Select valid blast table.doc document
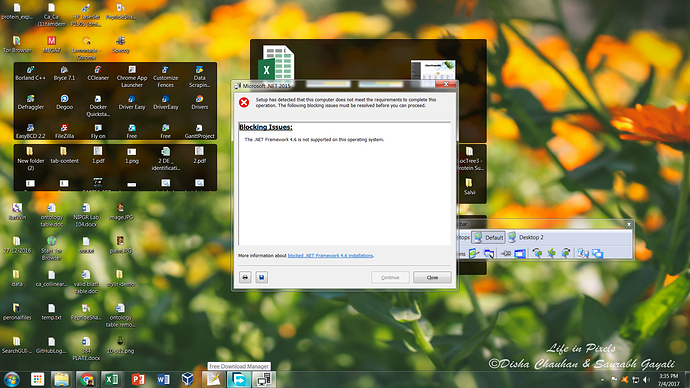 [x=86, y=282]
